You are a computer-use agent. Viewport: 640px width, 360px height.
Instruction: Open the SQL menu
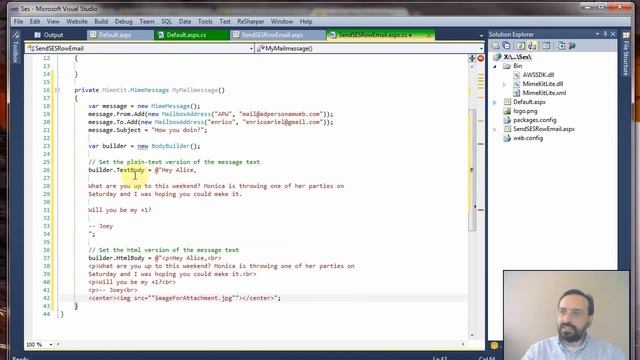point(167,22)
